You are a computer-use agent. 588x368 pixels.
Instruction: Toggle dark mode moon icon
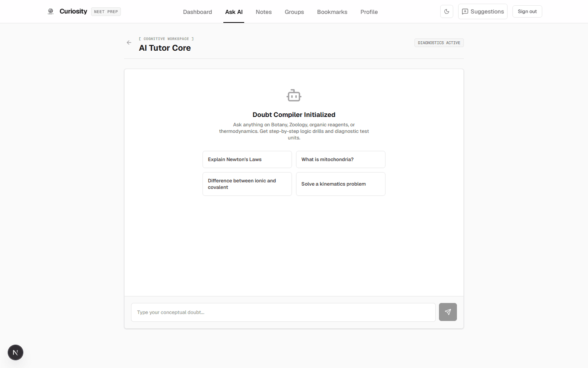coord(447,11)
